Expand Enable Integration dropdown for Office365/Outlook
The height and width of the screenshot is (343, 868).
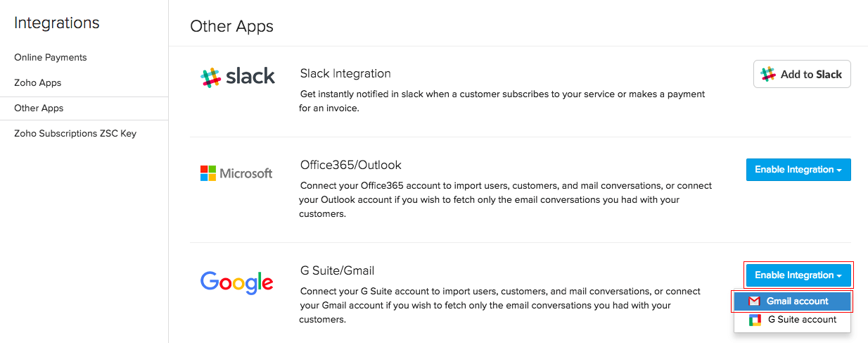pos(798,170)
